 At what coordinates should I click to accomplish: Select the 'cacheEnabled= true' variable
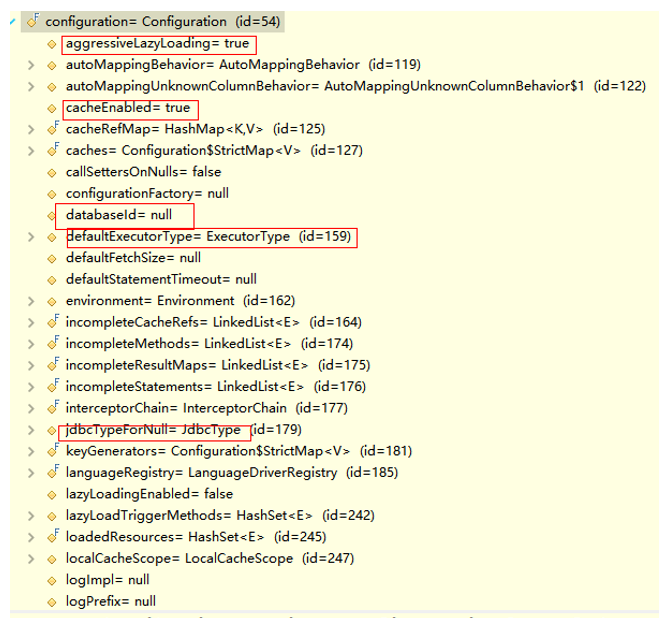point(128,108)
